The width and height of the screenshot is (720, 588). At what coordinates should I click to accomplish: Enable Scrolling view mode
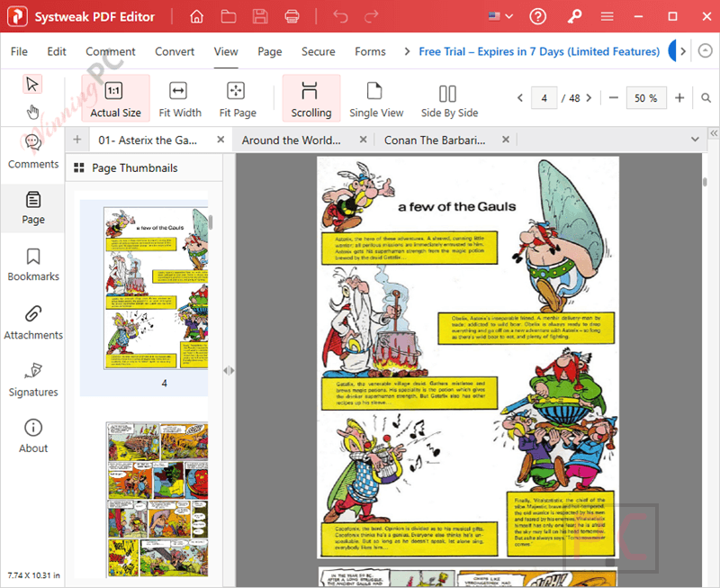[x=310, y=98]
